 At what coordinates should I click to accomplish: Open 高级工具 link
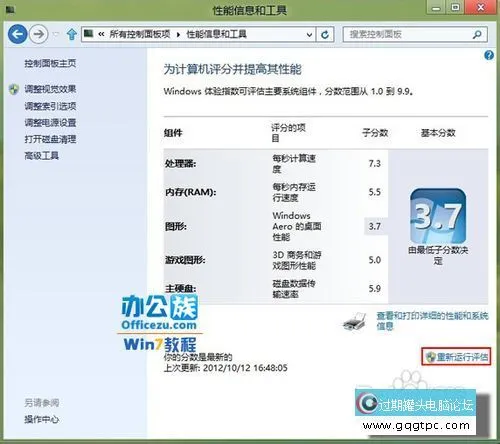coord(42,155)
